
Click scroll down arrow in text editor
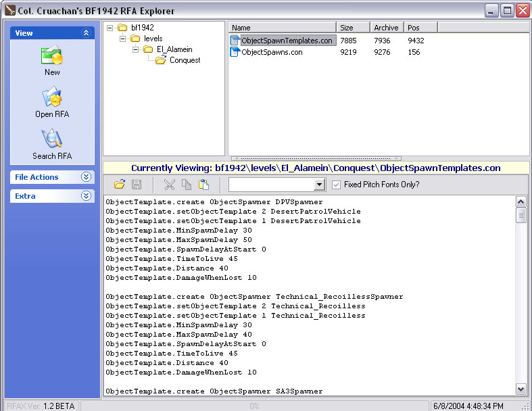click(x=521, y=389)
